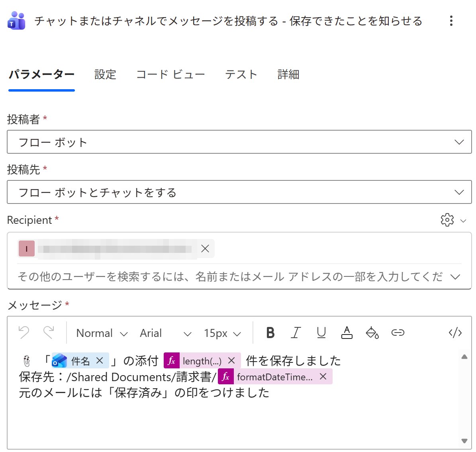The height and width of the screenshot is (452, 476).
Task: Switch to the テスト tab
Action: click(x=241, y=74)
